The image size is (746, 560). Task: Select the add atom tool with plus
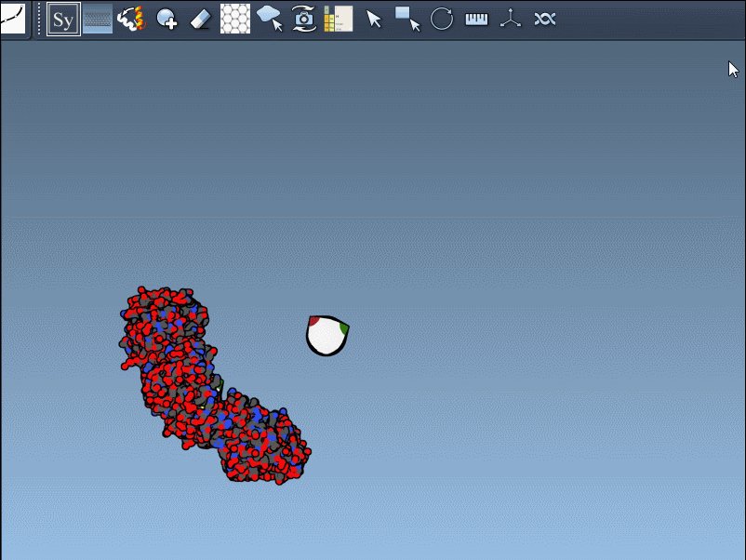167,20
